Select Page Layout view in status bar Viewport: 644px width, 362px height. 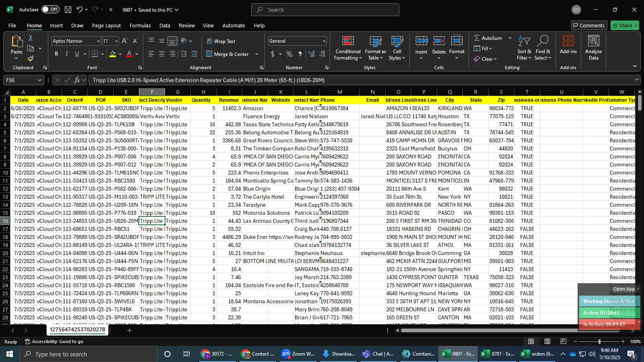(547, 341)
